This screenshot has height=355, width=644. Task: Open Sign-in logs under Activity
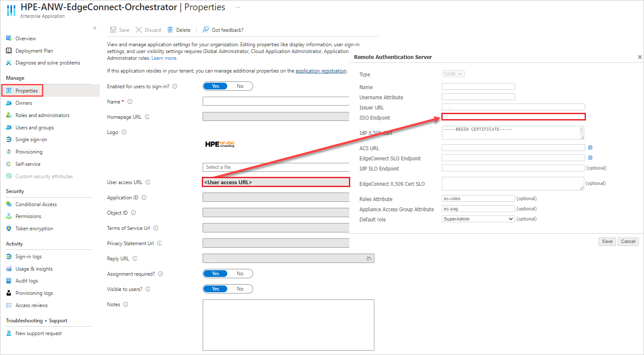click(x=29, y=256)
